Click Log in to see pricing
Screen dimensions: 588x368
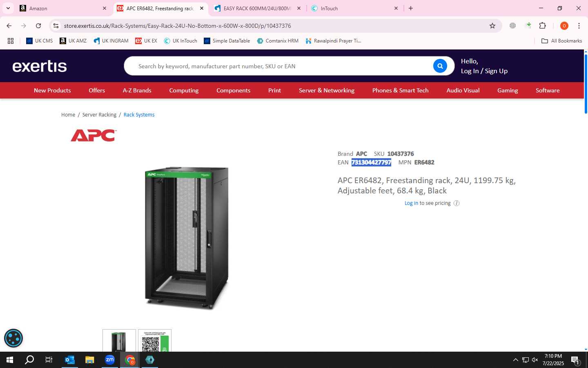pos(411,203)
